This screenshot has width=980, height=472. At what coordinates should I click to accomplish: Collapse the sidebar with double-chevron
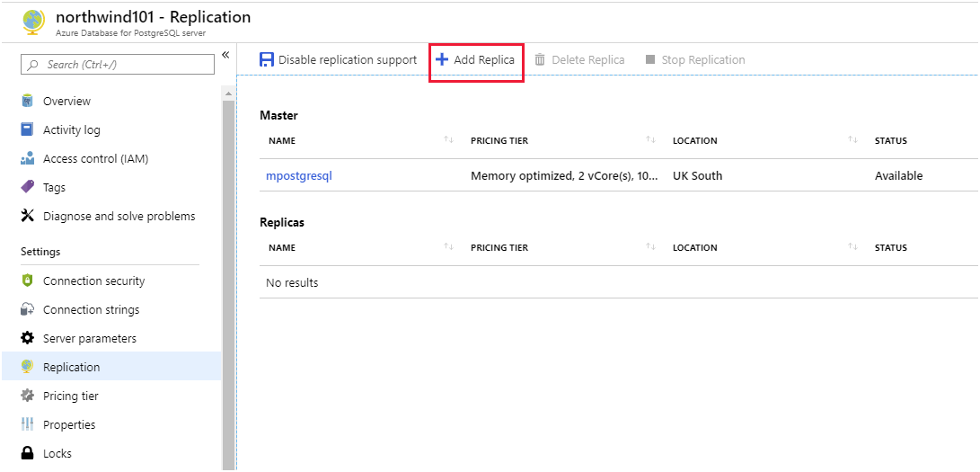click(225, 55)
